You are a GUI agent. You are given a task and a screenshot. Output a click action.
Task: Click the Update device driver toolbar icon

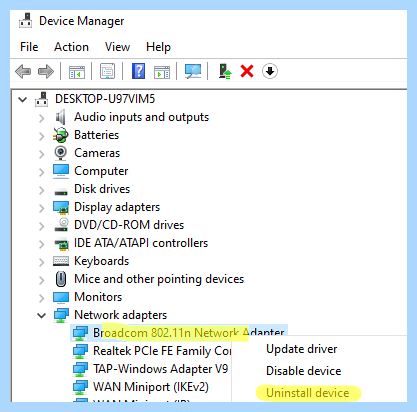[x=225, y=71]
